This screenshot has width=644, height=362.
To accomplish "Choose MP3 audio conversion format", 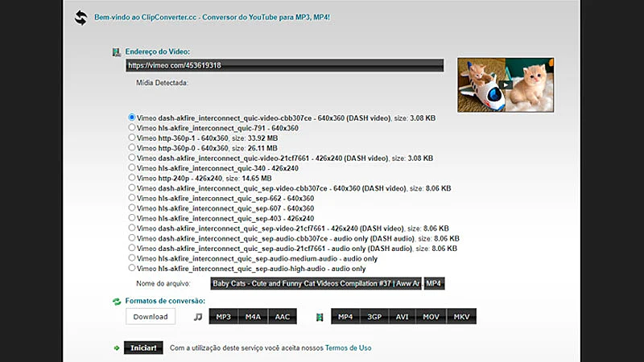I will (x=224, y=317).
